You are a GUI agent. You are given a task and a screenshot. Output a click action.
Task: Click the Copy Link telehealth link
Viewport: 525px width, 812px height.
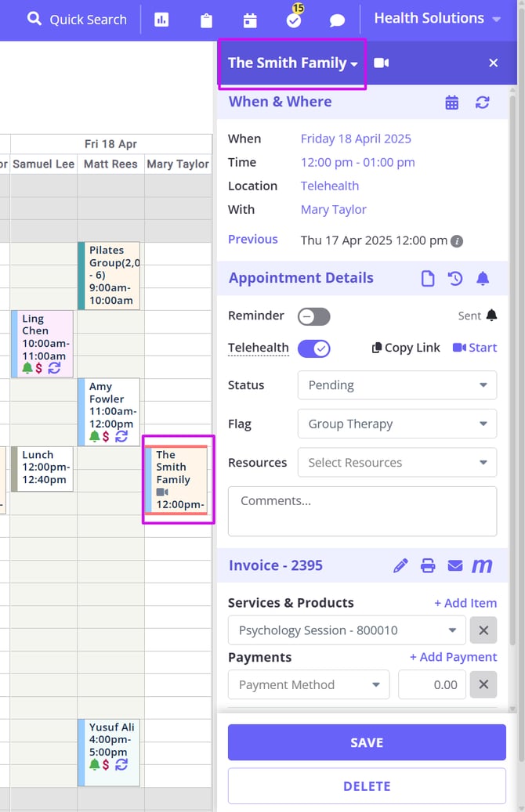pos(406,348)
